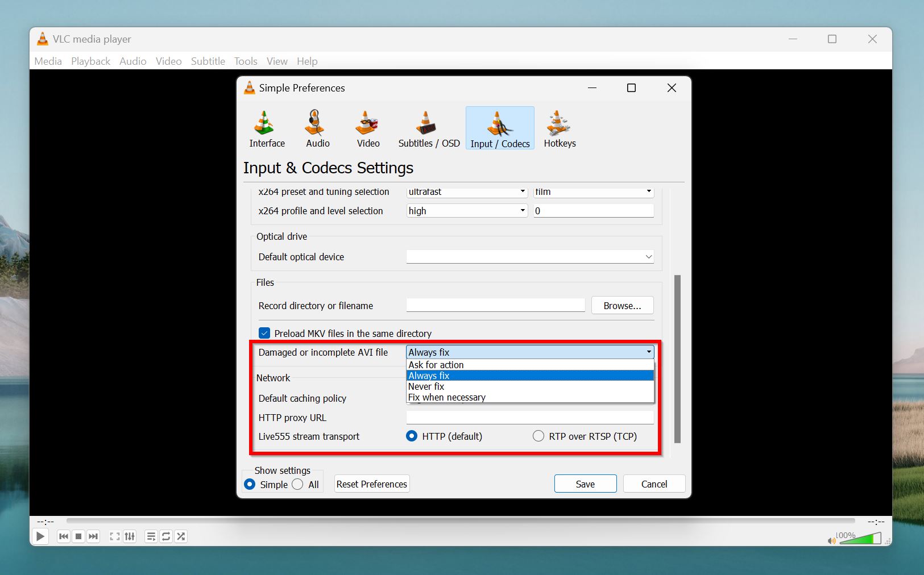Click the HTTP proxy URL field
The width and height of the screenshot is (924, 575).
pos(530,418)
